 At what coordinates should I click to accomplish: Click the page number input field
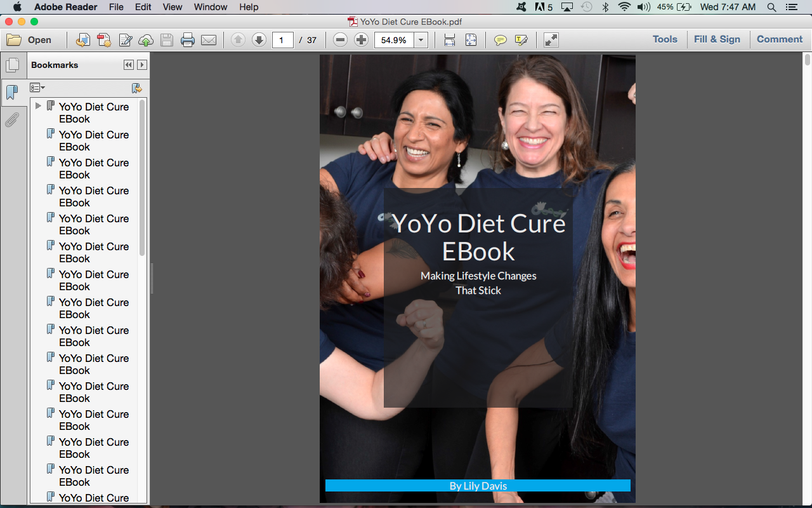283,40
